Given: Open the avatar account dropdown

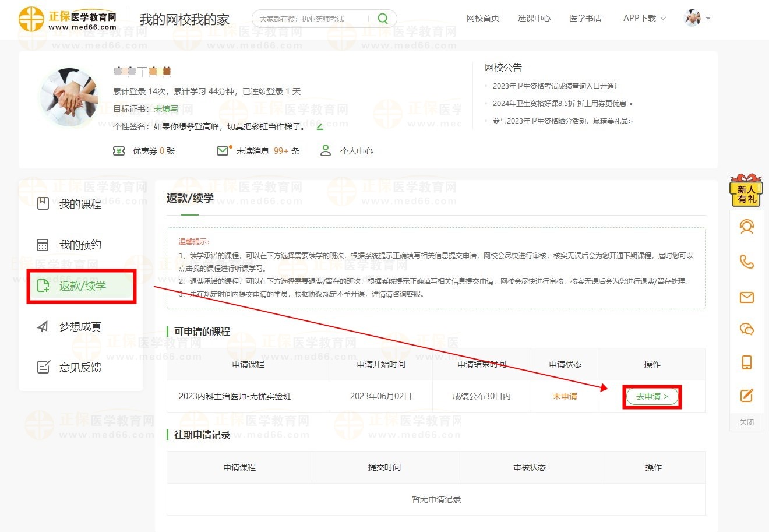Looking at the screenshot, I should [x=692, y=17].
